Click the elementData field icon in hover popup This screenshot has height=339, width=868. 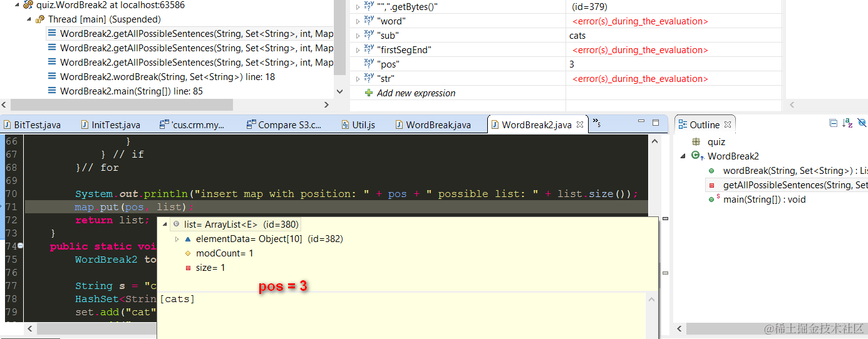(x=188, y=239)
